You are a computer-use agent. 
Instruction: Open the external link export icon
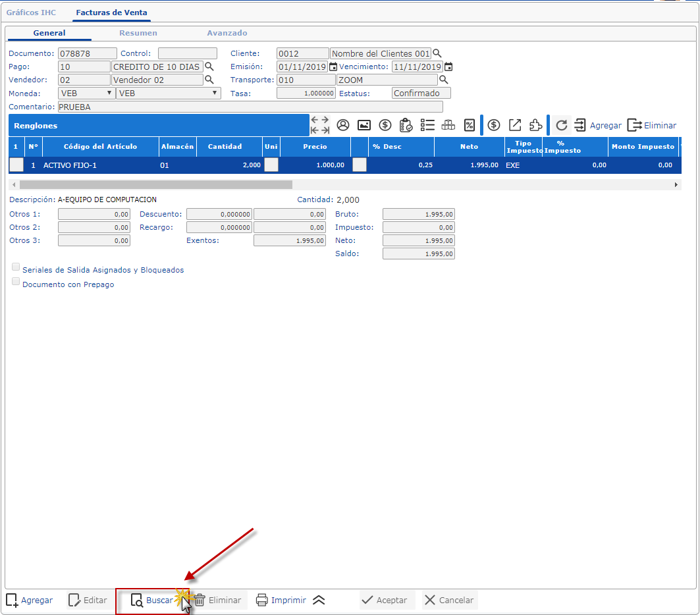(515, 125)
